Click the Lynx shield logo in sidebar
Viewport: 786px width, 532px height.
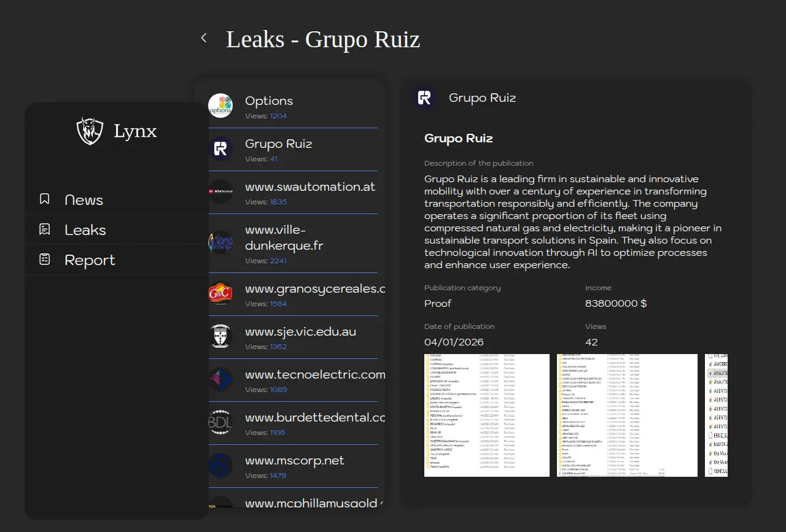point(90,131)
